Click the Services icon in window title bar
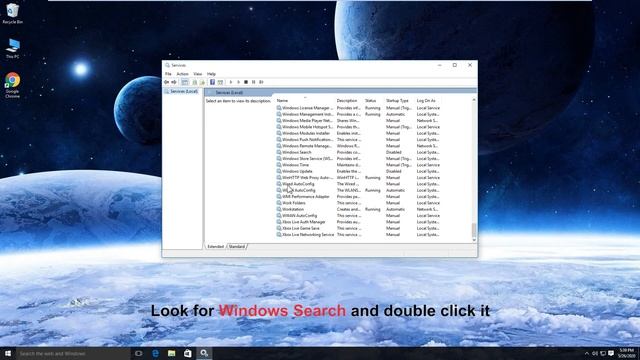 tap(167, 65)
